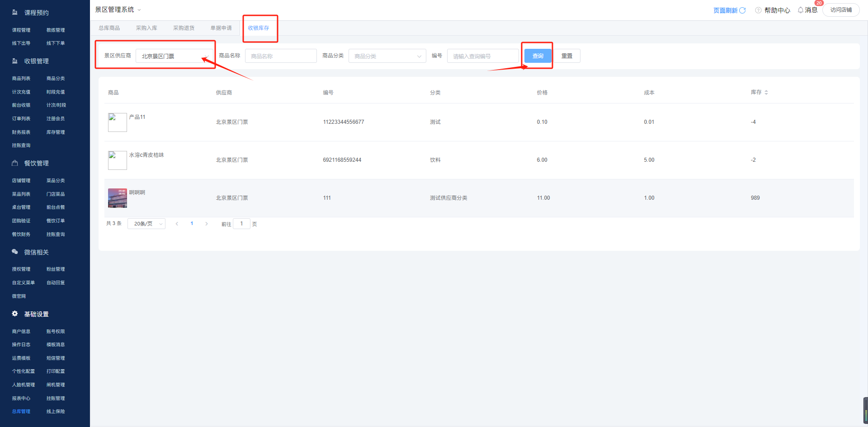Expand the 景区管理系统 title dropdown

139,10
